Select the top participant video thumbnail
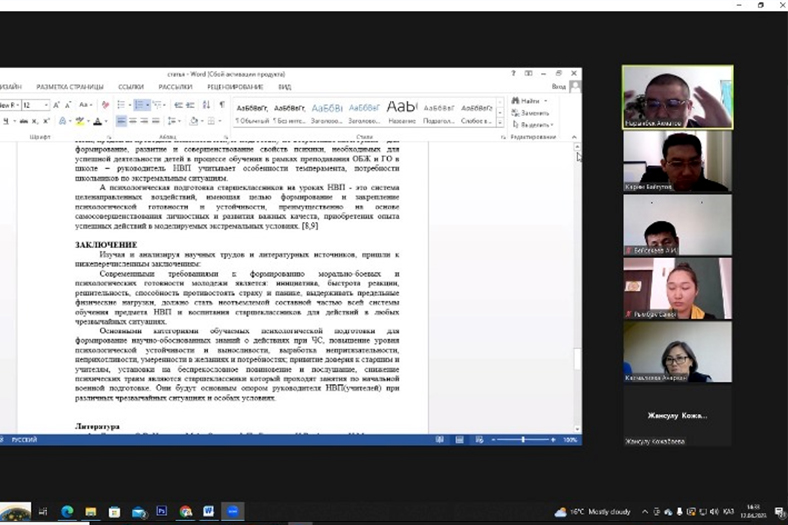This screenshot has width=788, height=525. point(677,97)
